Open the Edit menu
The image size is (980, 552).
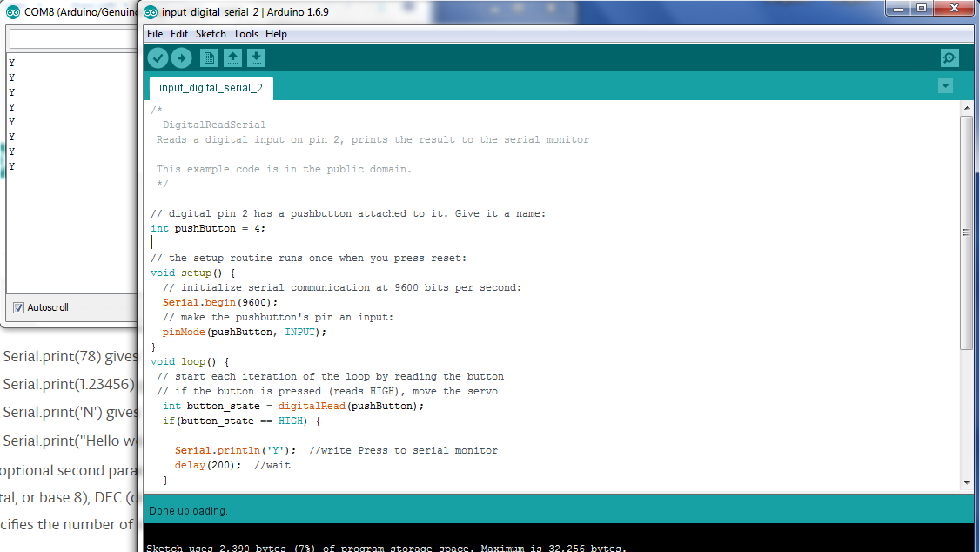pyautogui.click(x=179, y=34)
